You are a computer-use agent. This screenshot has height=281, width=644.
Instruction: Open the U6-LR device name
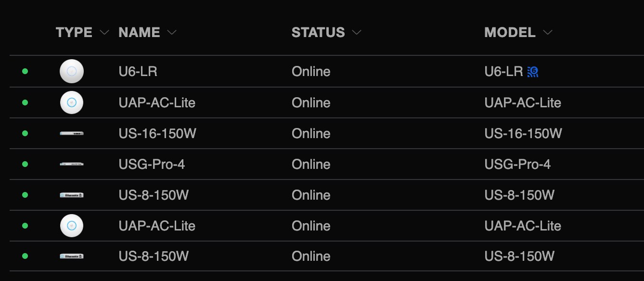[138, 72]
